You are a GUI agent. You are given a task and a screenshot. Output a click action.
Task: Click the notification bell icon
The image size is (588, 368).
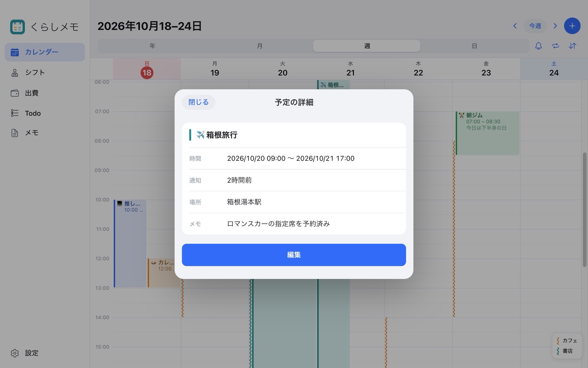(538, 46)
